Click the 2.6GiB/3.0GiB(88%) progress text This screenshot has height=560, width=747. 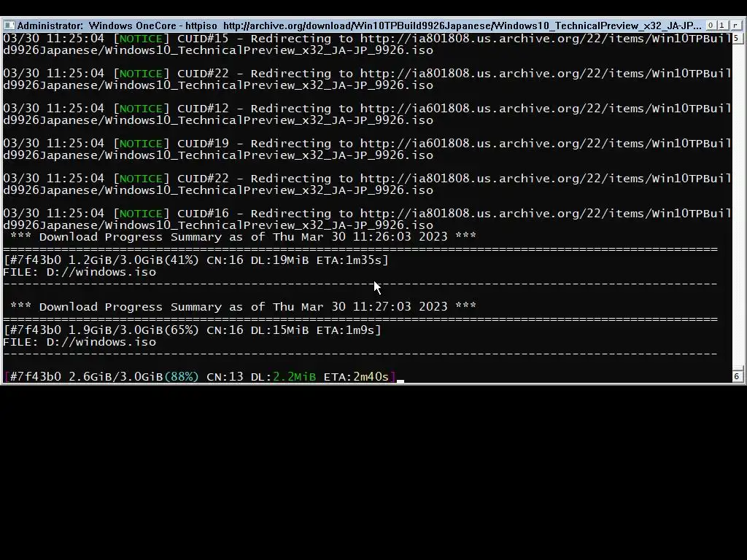point(133,377)
